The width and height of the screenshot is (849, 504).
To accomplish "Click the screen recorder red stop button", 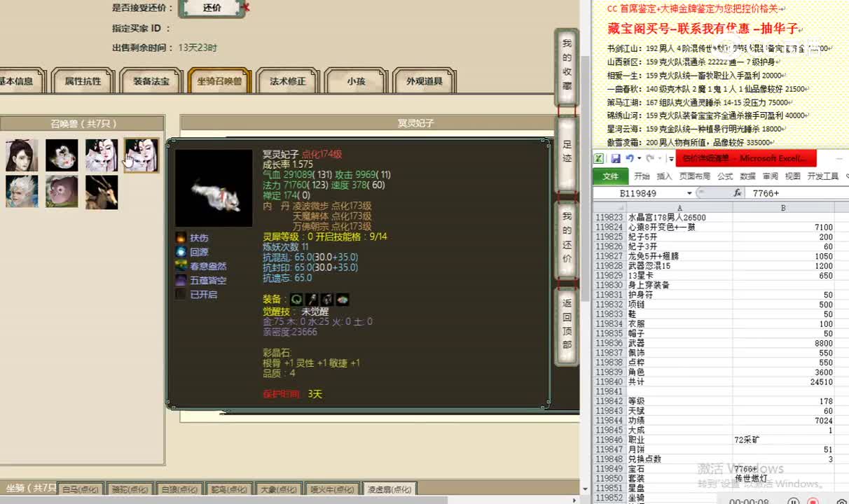I will point(813,500).
